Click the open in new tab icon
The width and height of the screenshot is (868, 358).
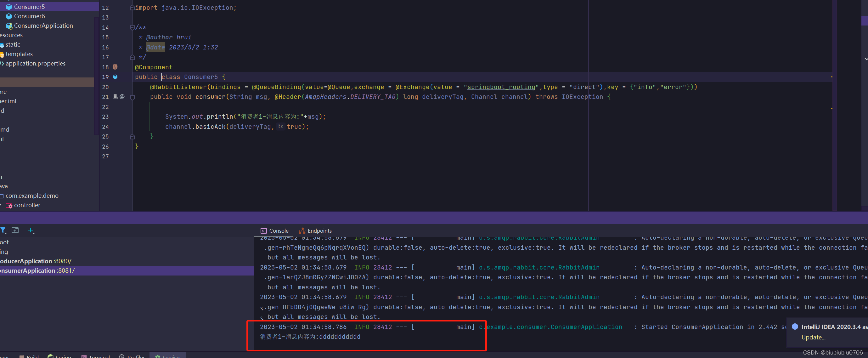[15, 230]
